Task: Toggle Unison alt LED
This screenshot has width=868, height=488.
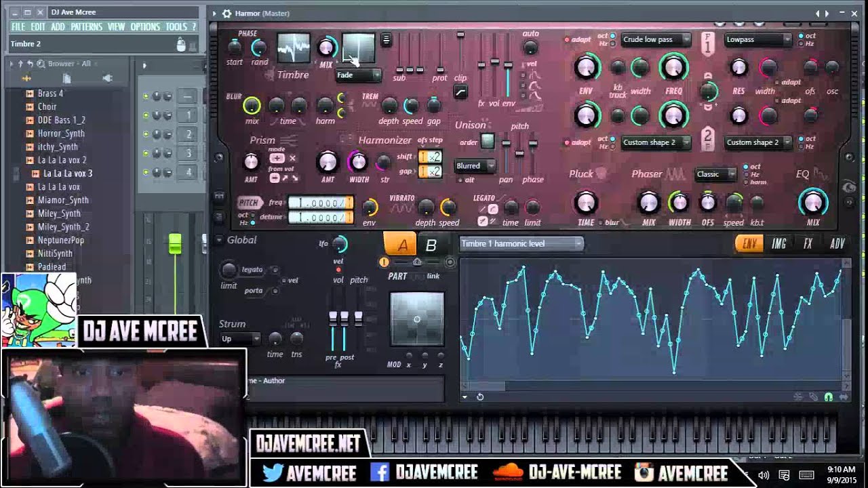Action: [x=461, y=180]
